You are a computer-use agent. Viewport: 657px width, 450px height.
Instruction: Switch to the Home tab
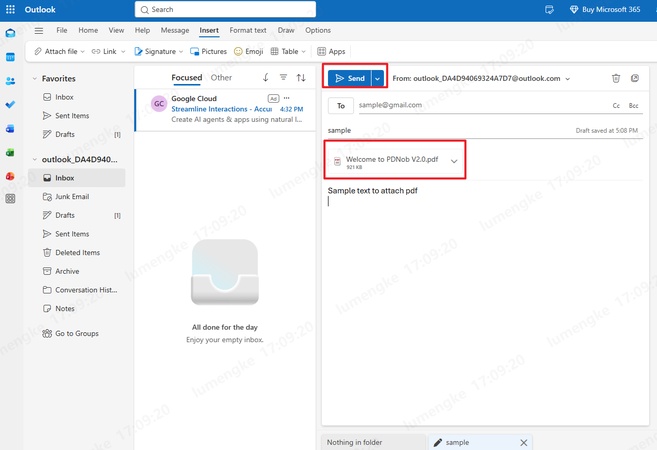point(88,30)
